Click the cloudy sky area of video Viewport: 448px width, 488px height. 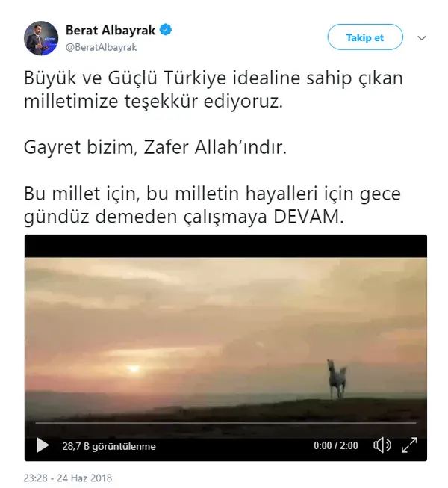click(x=225, y=305)
